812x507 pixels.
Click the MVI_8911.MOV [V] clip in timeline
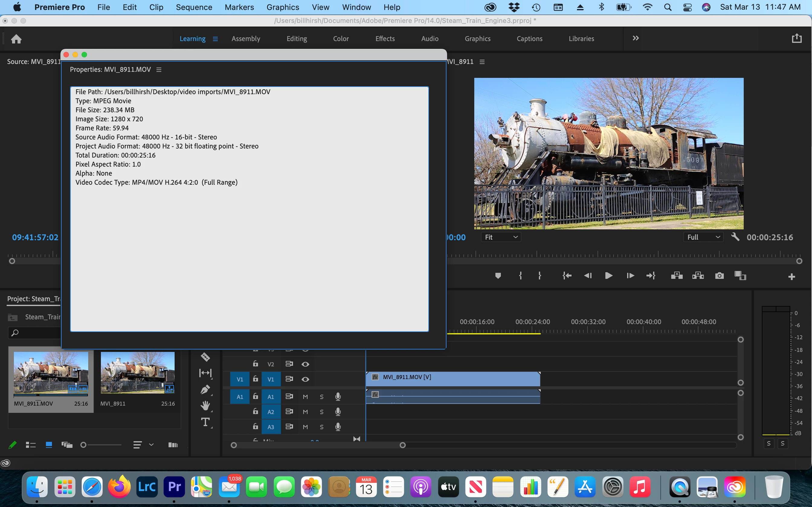click(x=453, y=378)
